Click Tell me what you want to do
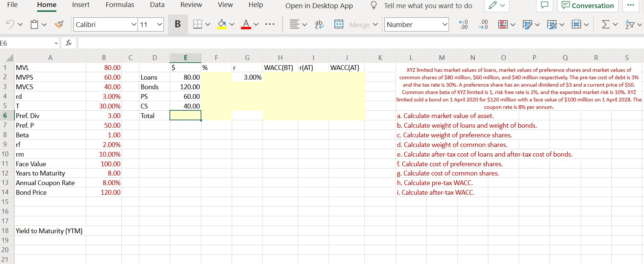This screenshot has width=644, height=264. pos(428,6)
